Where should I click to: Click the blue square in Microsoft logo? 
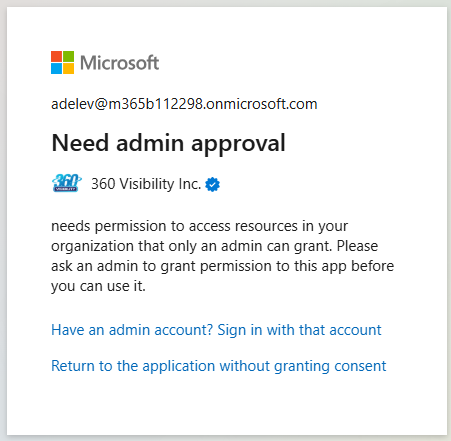tap(56, 68)
